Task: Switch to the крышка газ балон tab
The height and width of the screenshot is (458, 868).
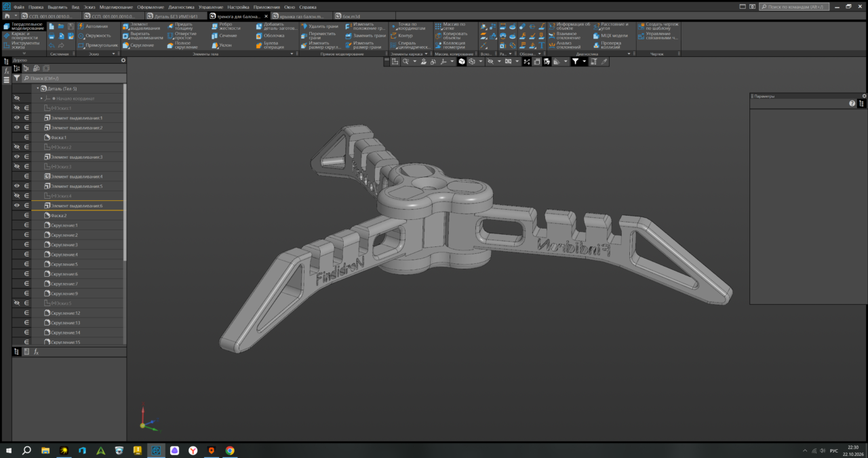Action: [x=301, y=16]
